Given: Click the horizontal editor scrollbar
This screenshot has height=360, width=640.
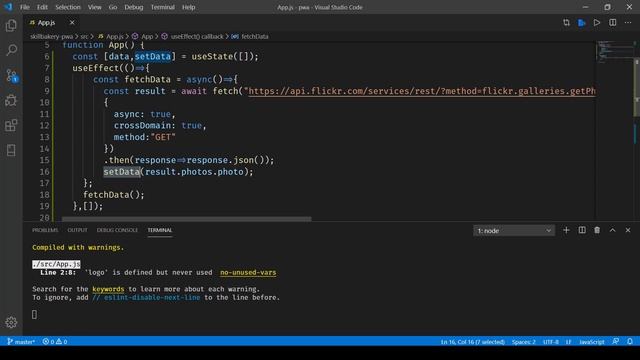Looking at the screenshot, I should tap(187, 219).
